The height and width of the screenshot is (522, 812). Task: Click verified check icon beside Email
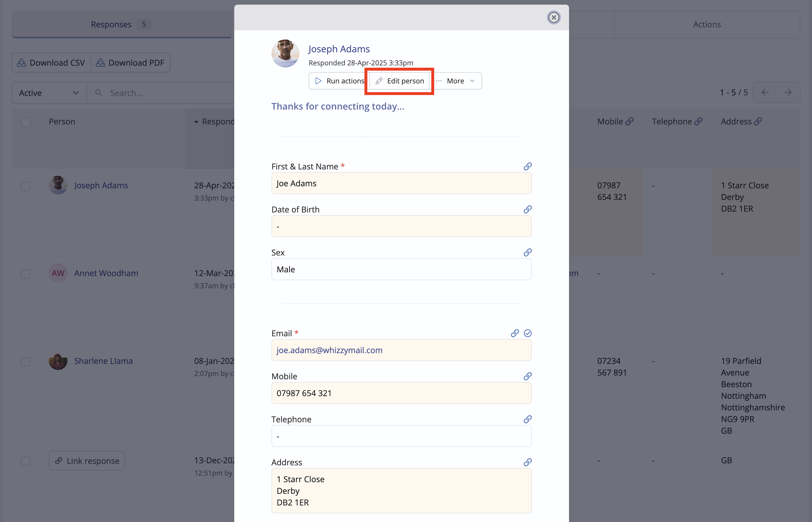coord(527,333)
